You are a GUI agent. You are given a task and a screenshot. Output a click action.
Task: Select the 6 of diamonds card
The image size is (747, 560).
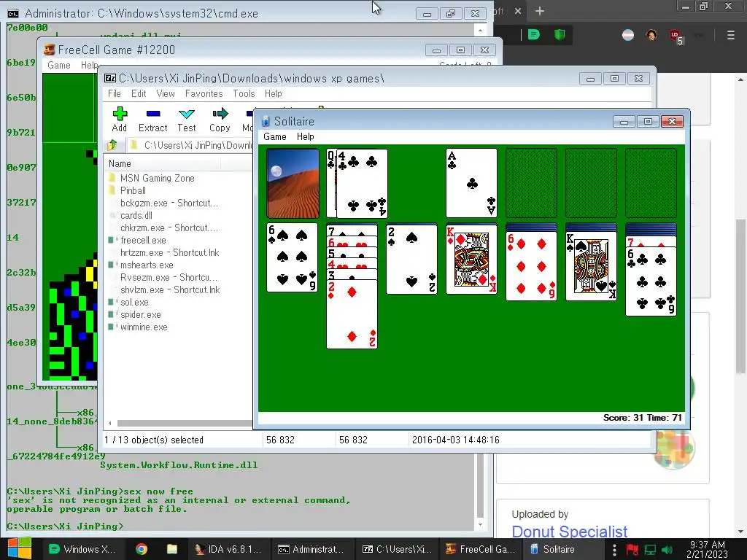pos(531,265)
